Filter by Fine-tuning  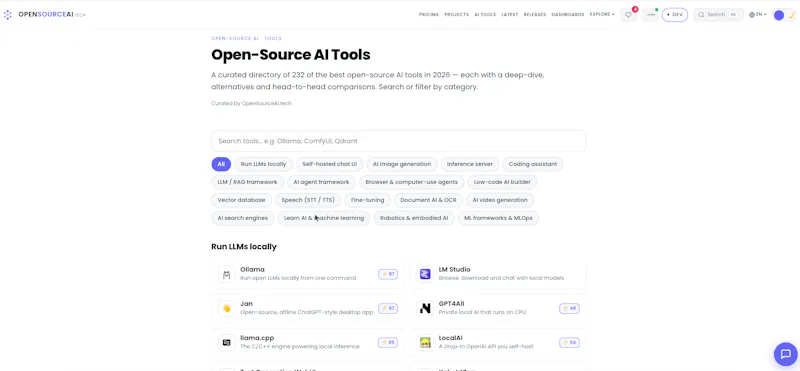368,200
